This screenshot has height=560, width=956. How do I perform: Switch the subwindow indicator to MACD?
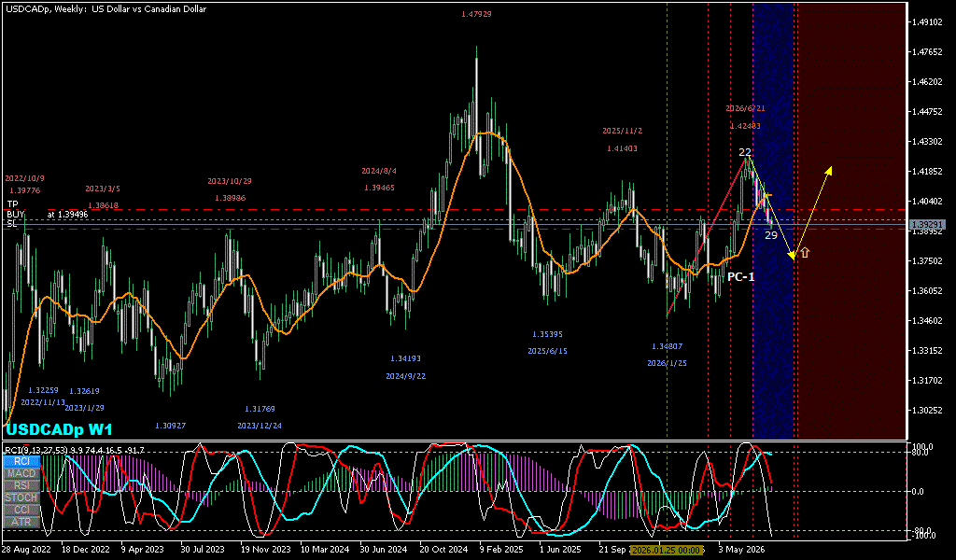(21, 473)
